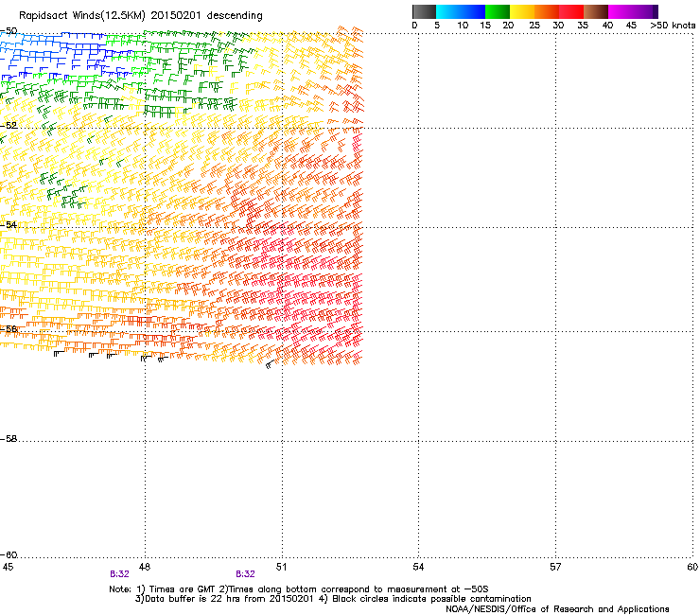Select the brown 35–40 knots legend swatch
The image size is (700, 615).
(x=596, y=11)
